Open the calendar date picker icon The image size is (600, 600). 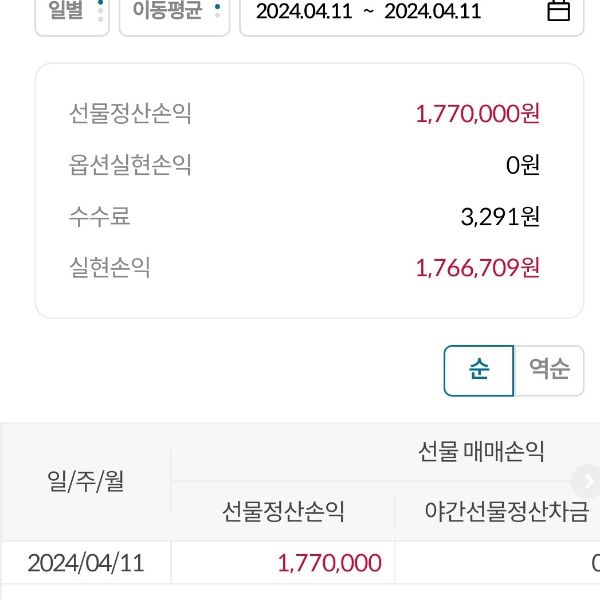(x=559, y=12)
